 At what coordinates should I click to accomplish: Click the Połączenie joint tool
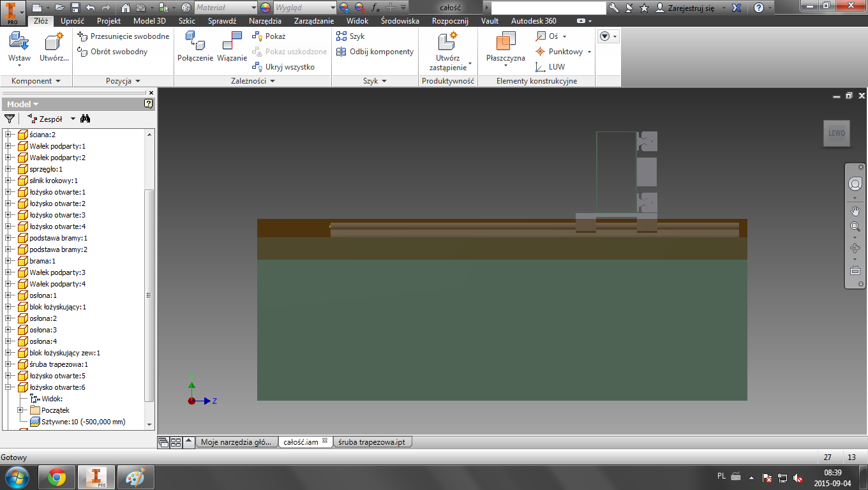195,47
